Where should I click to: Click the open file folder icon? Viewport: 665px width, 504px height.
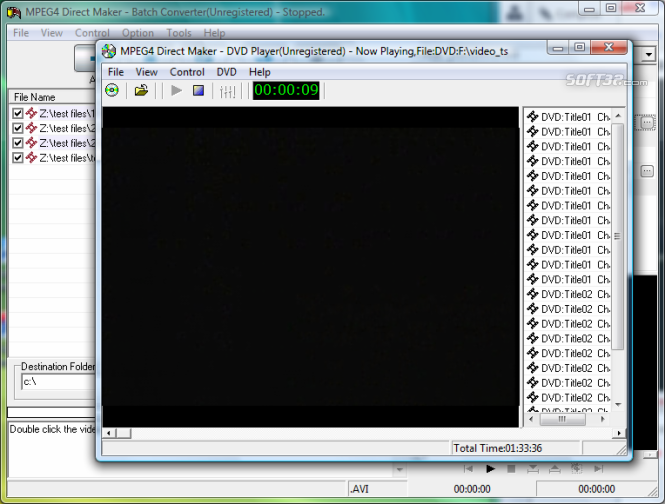tap(141, 90)
